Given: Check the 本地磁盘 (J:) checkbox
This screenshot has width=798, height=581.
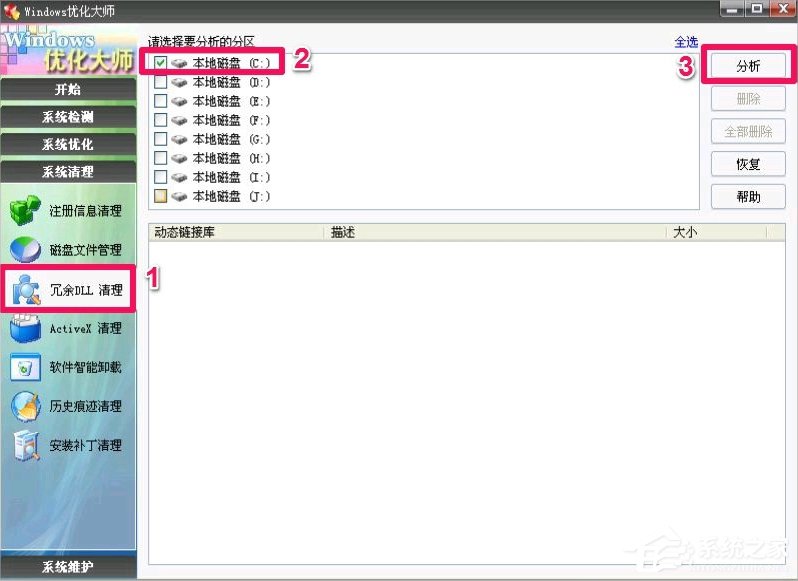Looking at the screenshot, I should [160, 196].
